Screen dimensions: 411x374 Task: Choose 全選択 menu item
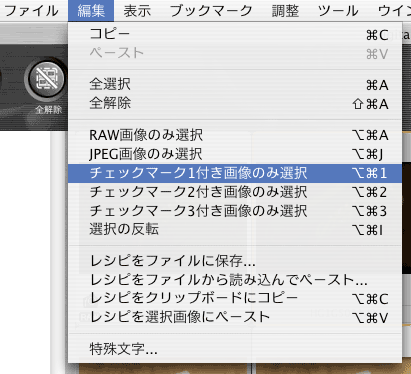pyautogui.click(x=235, y=84)
